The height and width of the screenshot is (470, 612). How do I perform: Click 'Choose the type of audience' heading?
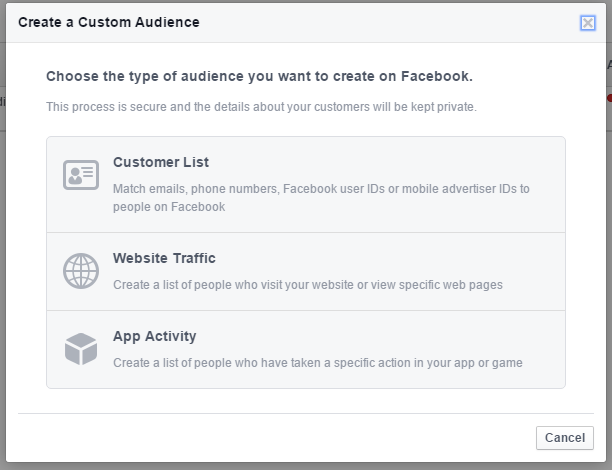click(259, 76)
